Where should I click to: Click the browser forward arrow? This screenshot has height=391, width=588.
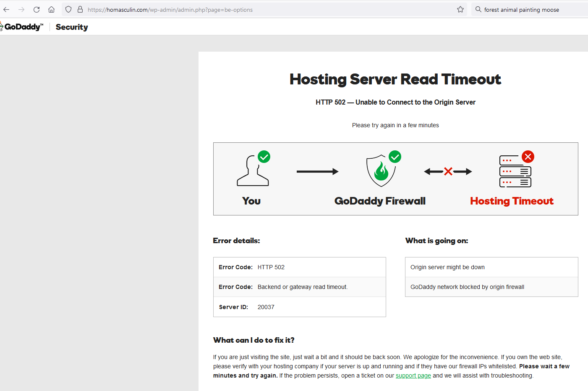[x=21, y=10]
